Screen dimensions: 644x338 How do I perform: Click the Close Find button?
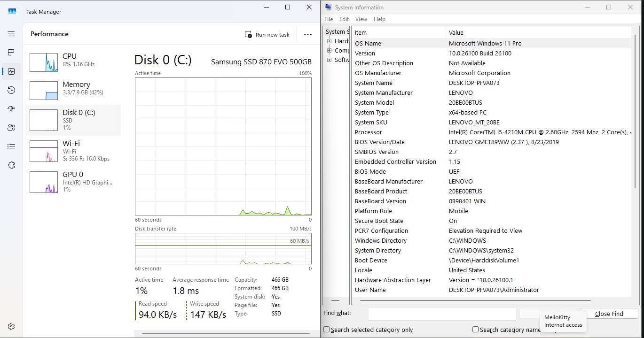609,314
